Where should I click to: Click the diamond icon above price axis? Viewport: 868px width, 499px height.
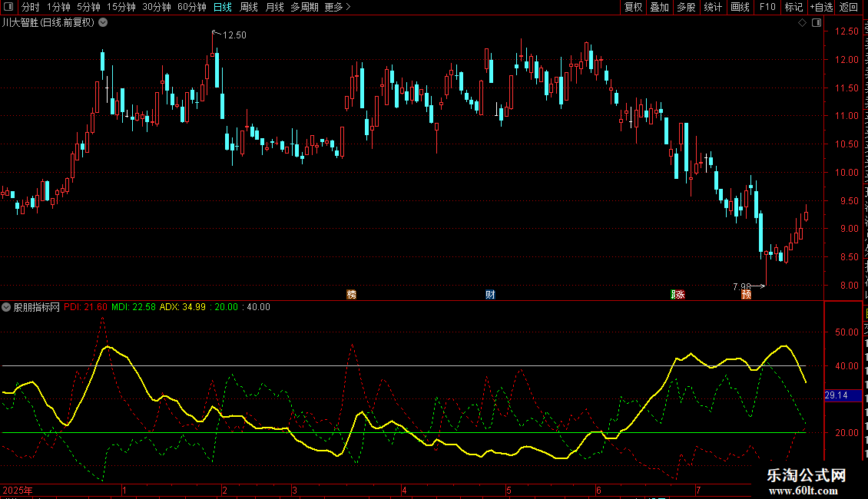tap(802, 23)
